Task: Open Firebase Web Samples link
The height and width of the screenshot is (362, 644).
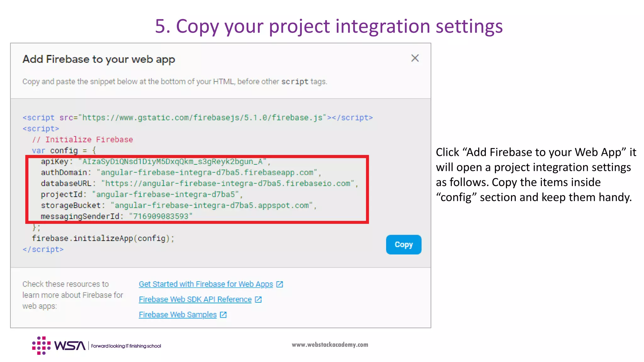Action: (178, 315)
